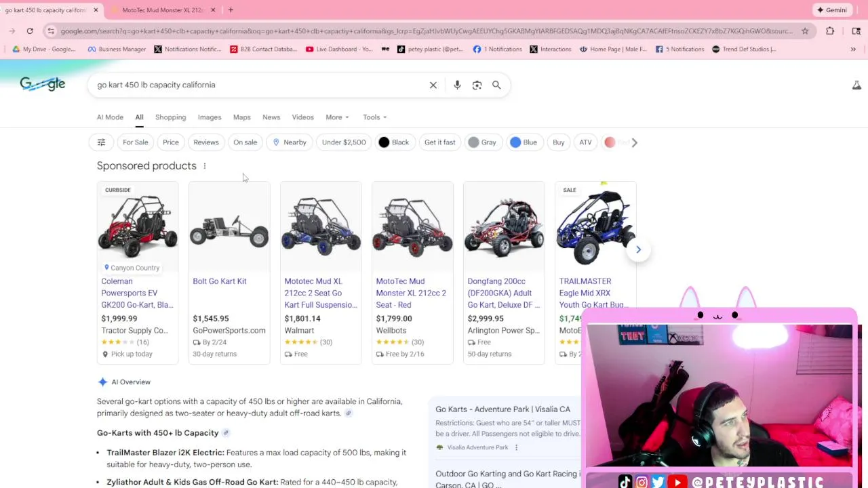Select Videos search tab

coord(303,117)
